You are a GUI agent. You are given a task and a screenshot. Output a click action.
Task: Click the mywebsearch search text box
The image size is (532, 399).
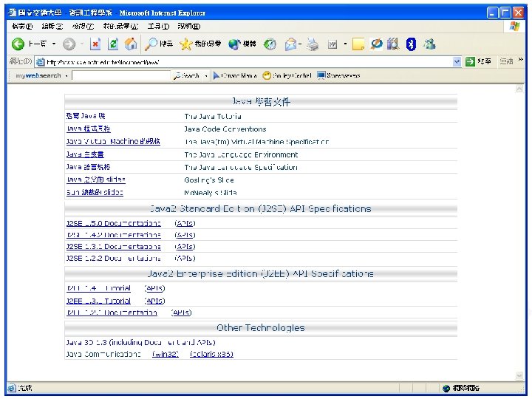pos(121,75)
